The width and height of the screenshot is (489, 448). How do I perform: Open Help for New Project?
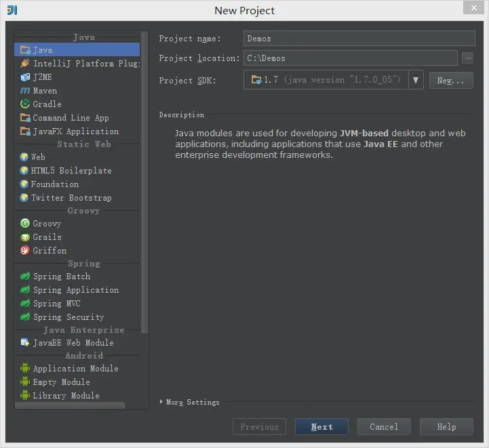(446, 426)
